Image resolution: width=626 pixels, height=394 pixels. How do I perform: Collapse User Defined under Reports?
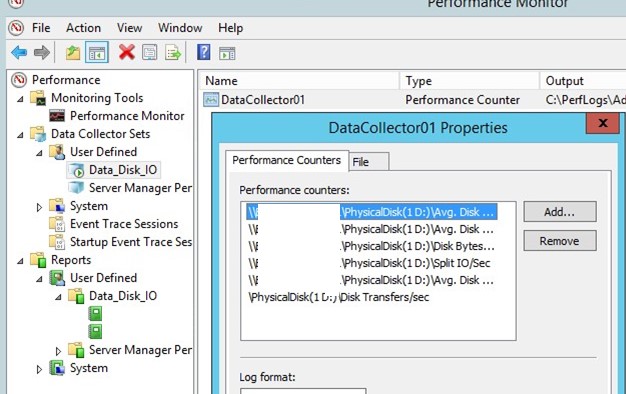(39, 279)
